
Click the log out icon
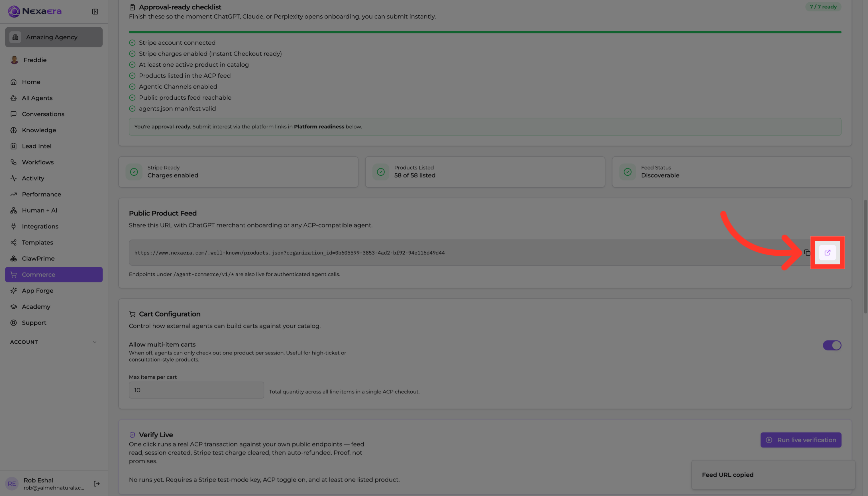(x=97, y=483)
